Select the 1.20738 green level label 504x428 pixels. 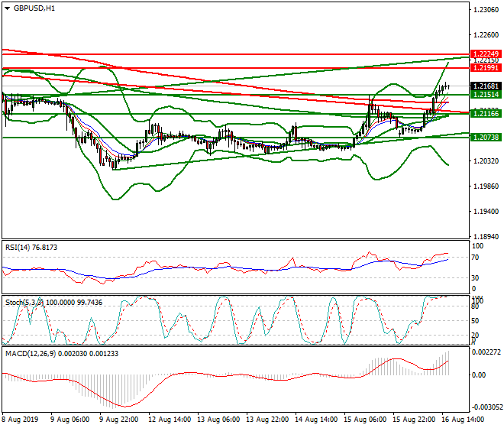(x=486, y=137)
